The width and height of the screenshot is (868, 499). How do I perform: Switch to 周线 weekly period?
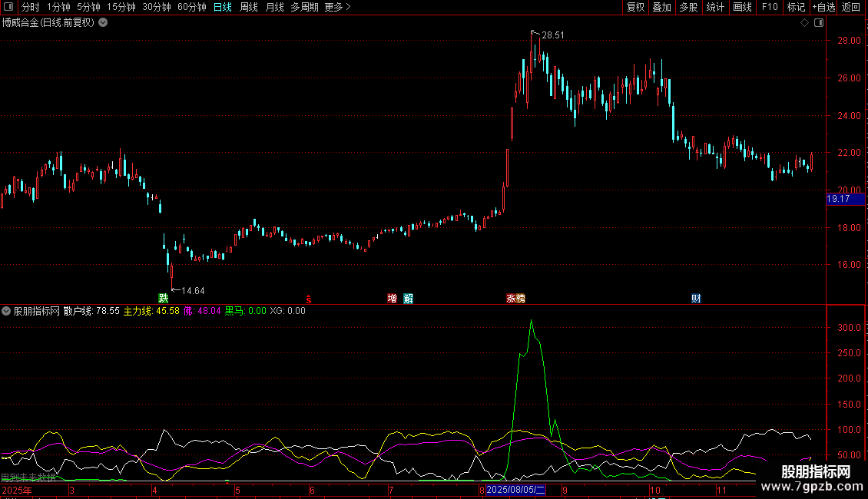(249, 7)
